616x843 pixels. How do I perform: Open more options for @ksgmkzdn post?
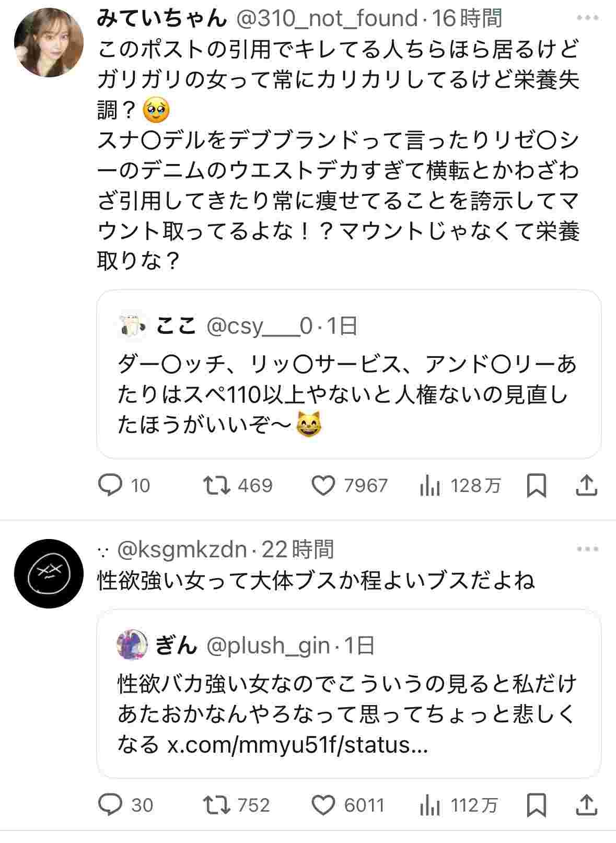click(587, 549)
